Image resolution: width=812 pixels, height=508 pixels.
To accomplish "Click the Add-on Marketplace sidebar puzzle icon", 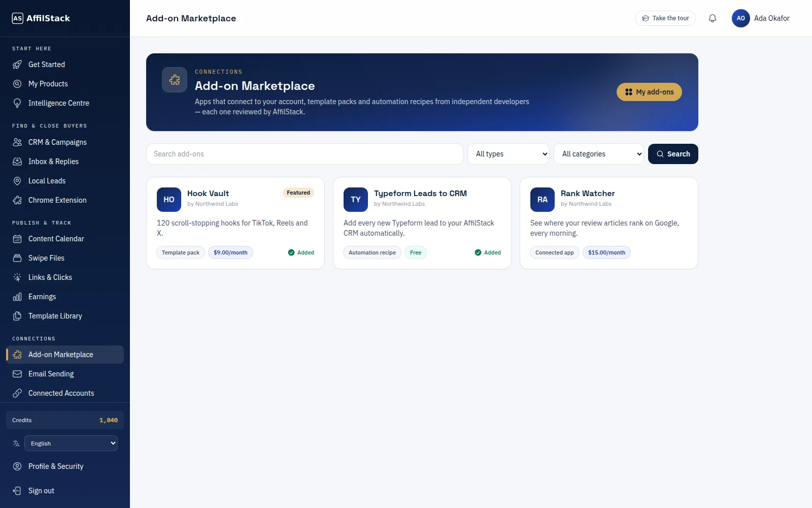I will click(17, 355).
